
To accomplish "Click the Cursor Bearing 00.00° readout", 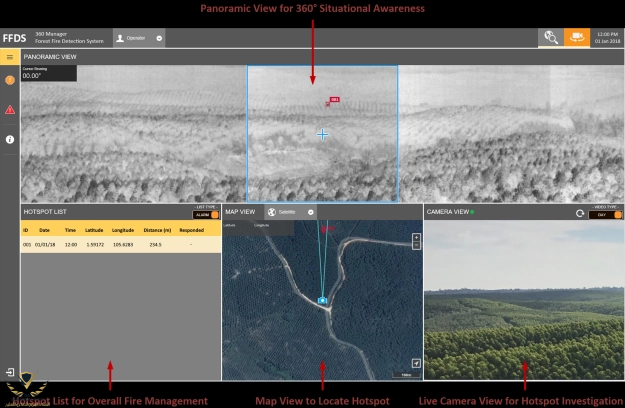I will (x=49, y=73).
